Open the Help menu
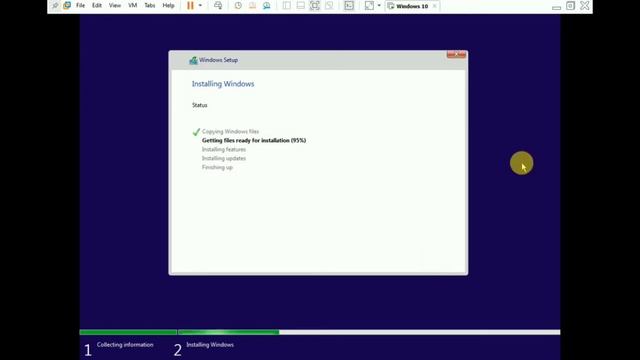Image resolution: width=640 pixels, height=360 pixels. point(168,5)
